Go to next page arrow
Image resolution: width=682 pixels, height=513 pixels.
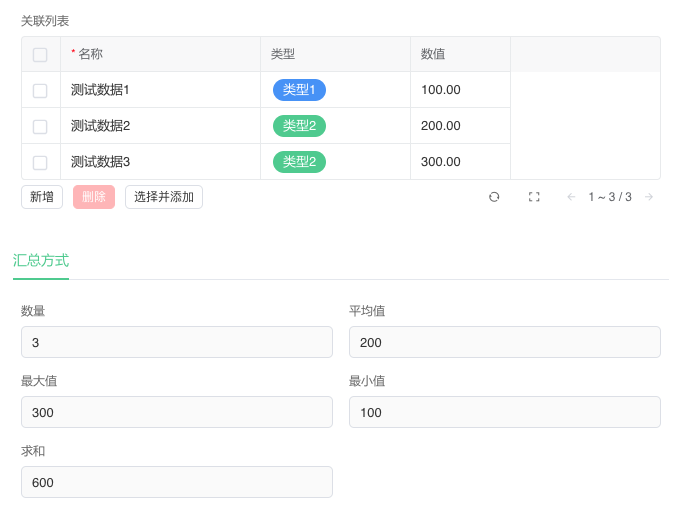tap(649, 197)
